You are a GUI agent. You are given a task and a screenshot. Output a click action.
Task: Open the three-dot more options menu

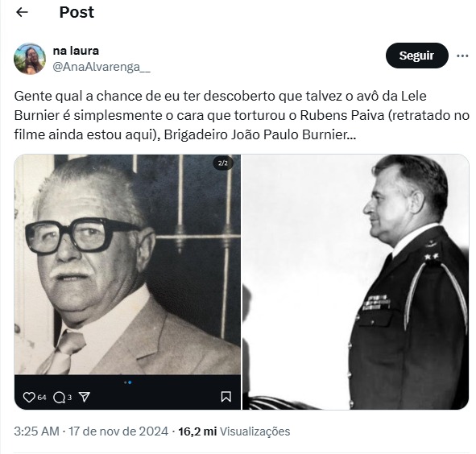click(x=462, y=56)
